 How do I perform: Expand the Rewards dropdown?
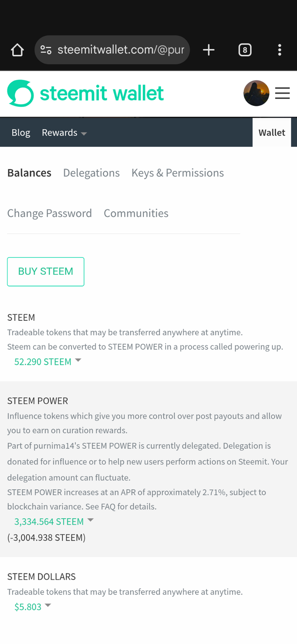[x=64, y=133]
